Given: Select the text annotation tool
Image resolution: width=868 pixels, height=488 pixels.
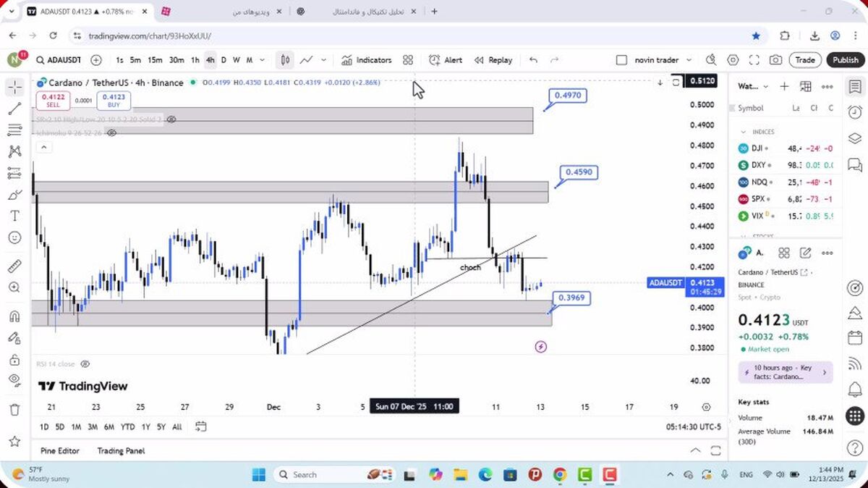Looking at the screenshot, I should click(14, 216).
